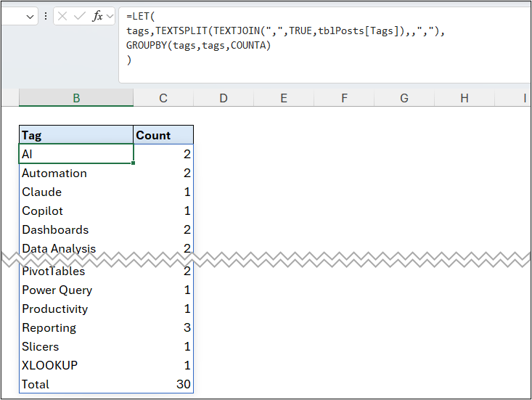Click the Dashboards count value 2
This screenshot has height=400, width=532.
187,229
